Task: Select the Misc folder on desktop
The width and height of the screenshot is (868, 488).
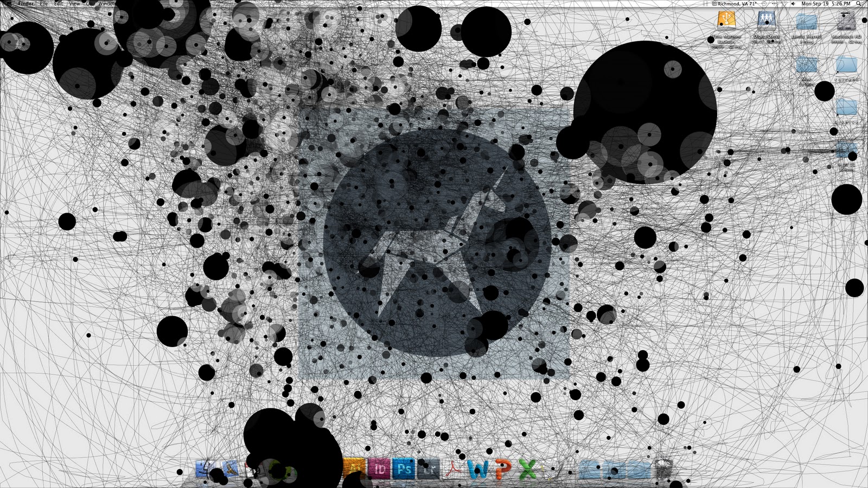Action: point(806,65)
